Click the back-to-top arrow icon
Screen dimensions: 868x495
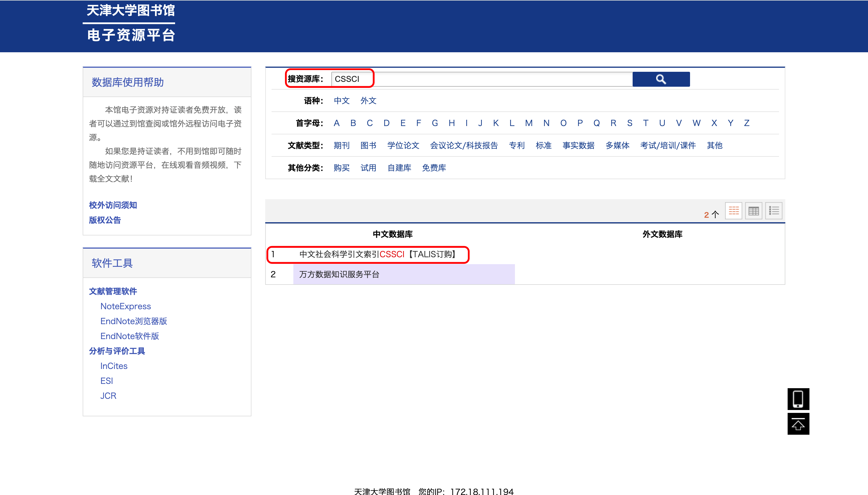pos(798,424)
